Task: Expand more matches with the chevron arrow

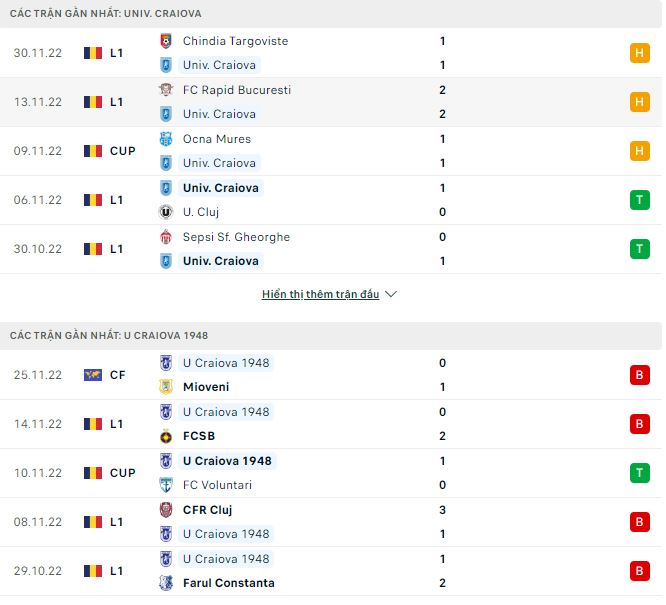Action: 391,295
